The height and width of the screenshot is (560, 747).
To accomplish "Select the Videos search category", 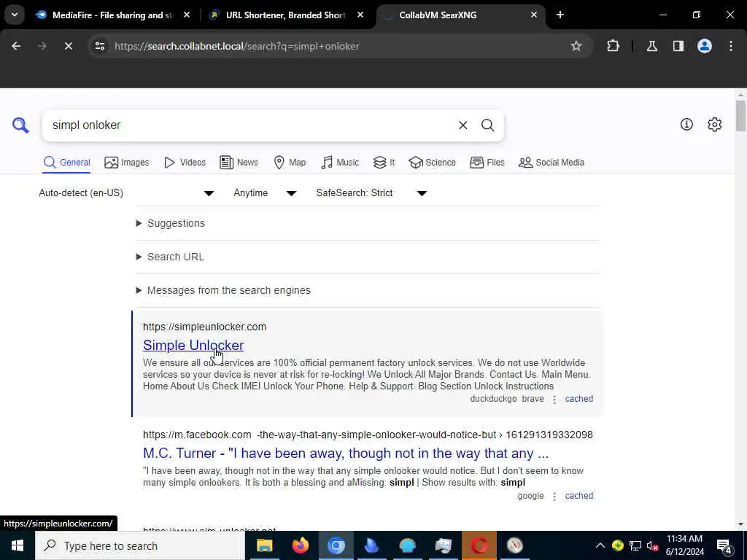I will [185, 163].
